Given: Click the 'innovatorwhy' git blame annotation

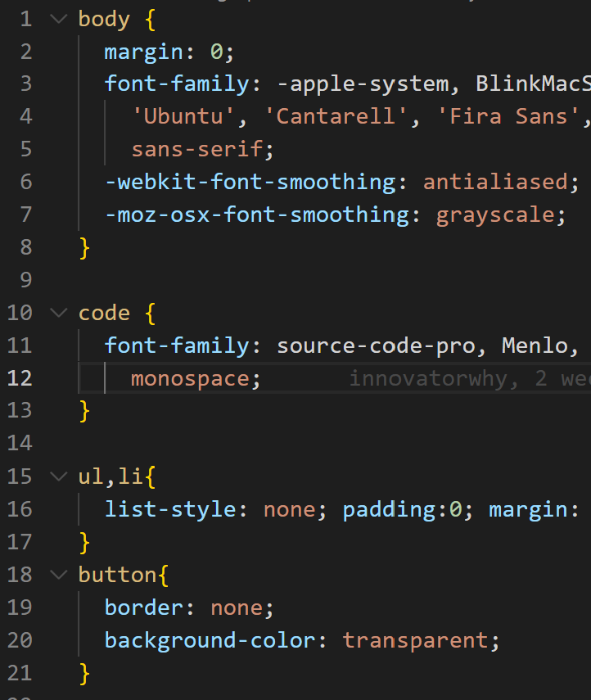Looking at the screenshot, I should pyautogui.click(x=427, y=379).
